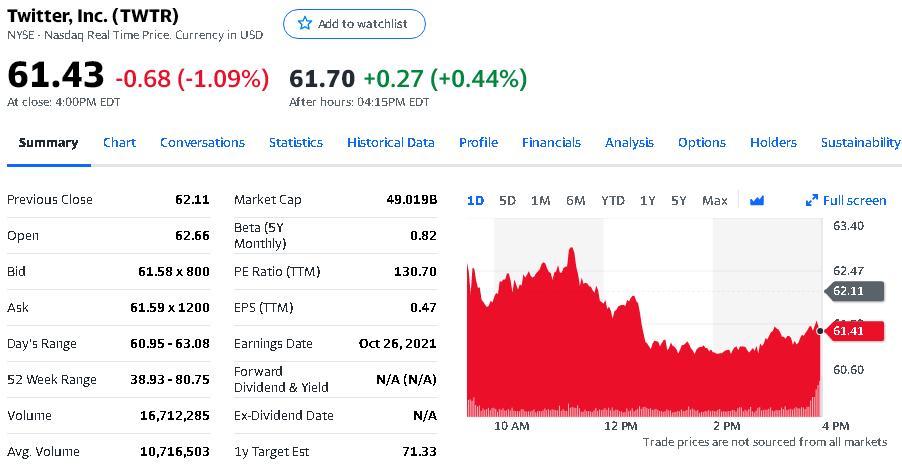902x476 pixels.
Task: Switch chart range to 6M
Action: tap(575, 200)
